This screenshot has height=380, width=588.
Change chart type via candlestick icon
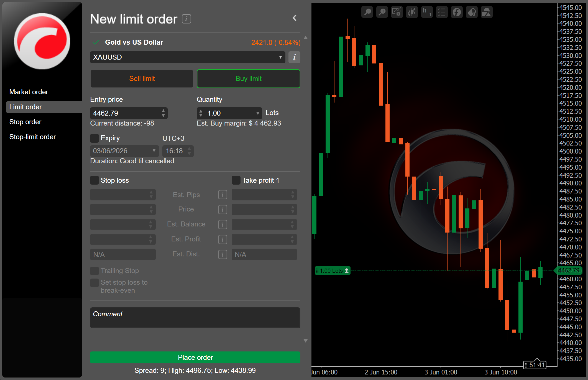[x=412, y=12]
